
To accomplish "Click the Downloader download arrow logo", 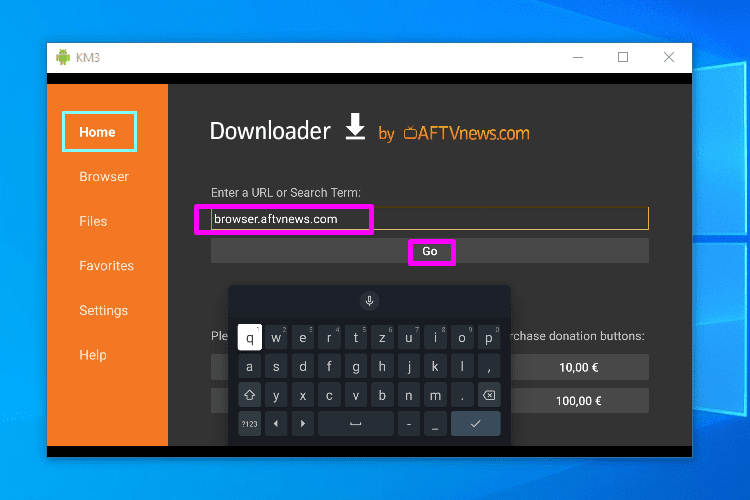I will (x=355, y=127).
